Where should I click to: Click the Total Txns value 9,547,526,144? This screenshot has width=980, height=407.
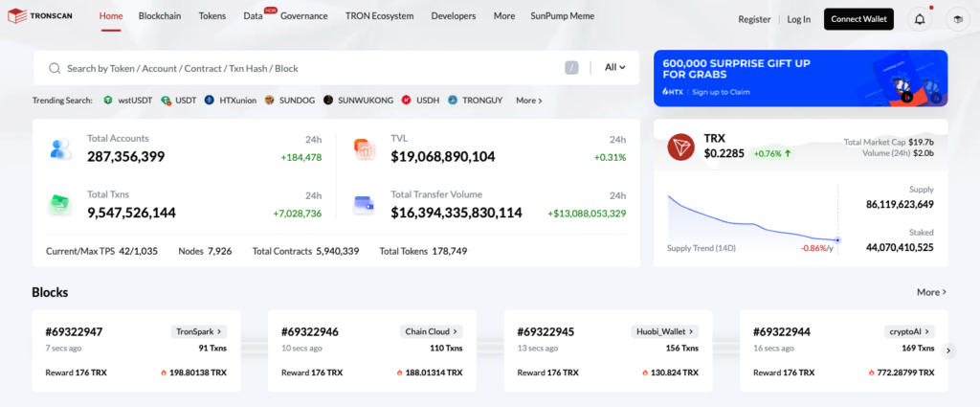131,213
